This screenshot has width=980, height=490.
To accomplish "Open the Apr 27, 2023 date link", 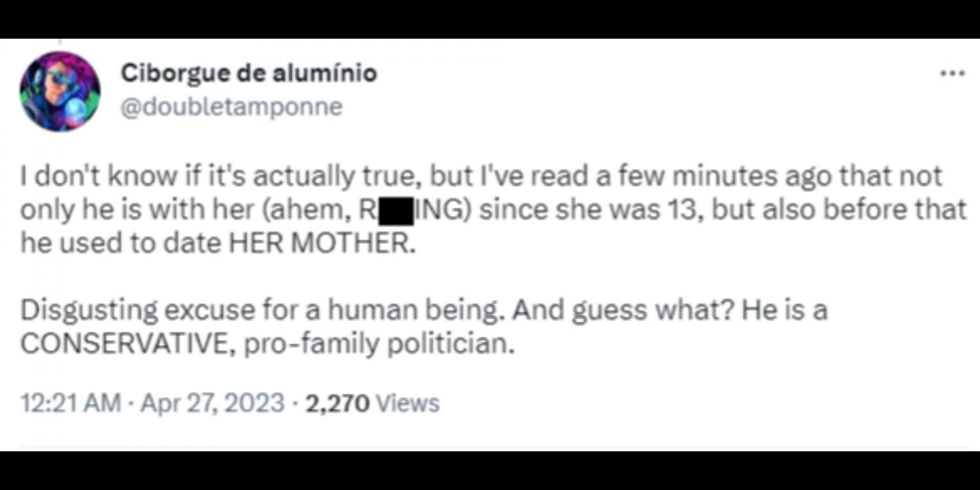I will tap(212, 403).
